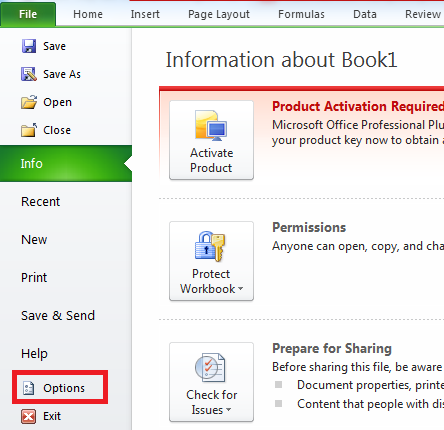444x430 pixels.
Task: Click the 'Document properties' bullet text
Action: pos(370,385)
